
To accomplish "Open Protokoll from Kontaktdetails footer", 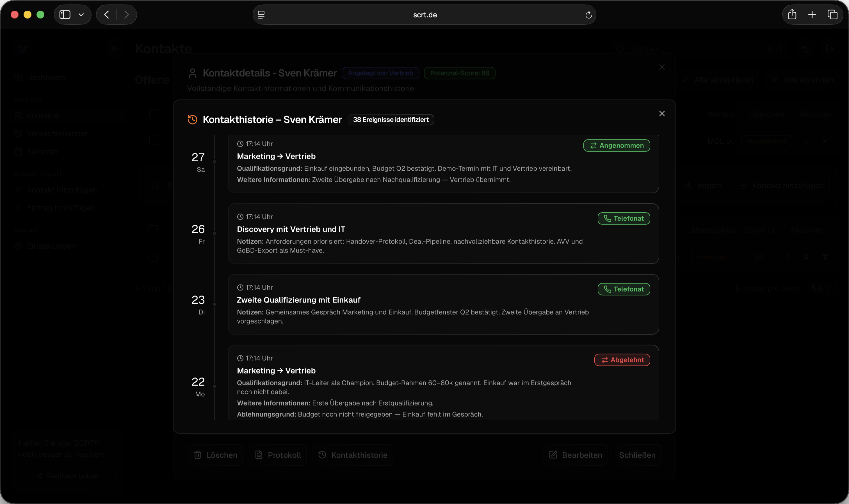I will point(278,455).
